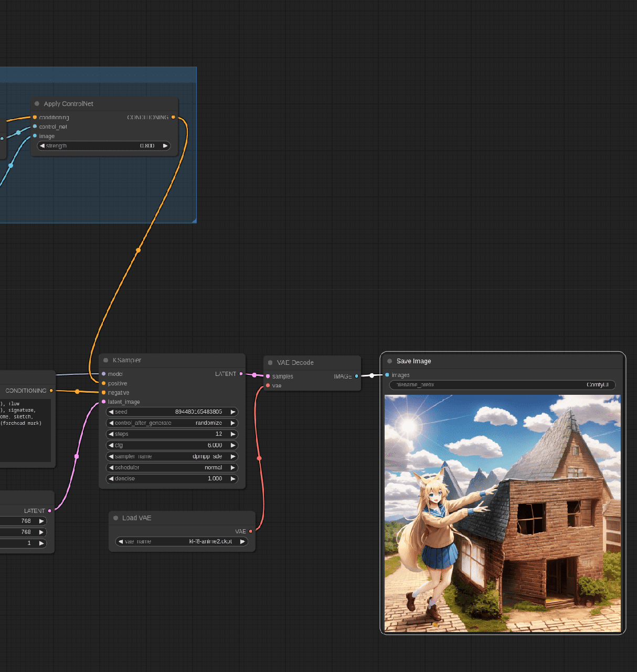This screenshot has width=637, height=672.
Task: Click the VAE Decode node collapse dot
Action: click(x=270, y=363)
